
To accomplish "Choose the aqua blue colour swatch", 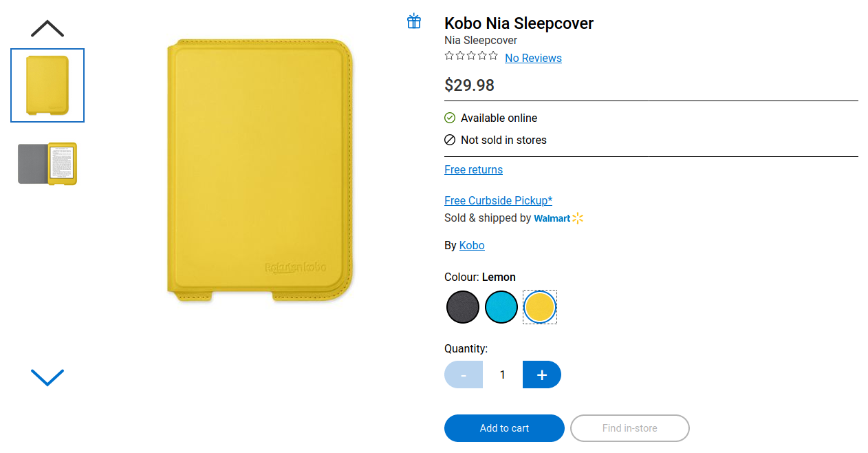I will [501, 307].
